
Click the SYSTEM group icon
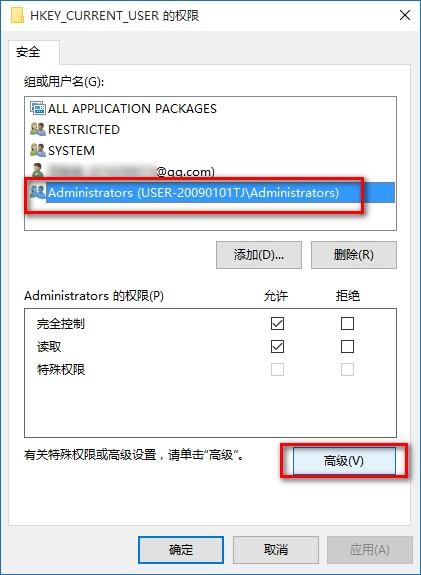point(38,150)
